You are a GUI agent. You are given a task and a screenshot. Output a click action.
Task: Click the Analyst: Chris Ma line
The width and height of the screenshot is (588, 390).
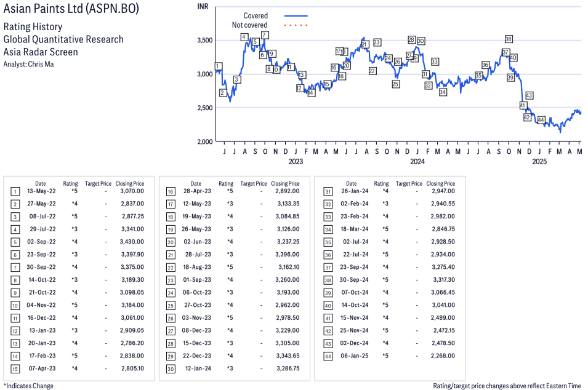[x=28, y=64]
